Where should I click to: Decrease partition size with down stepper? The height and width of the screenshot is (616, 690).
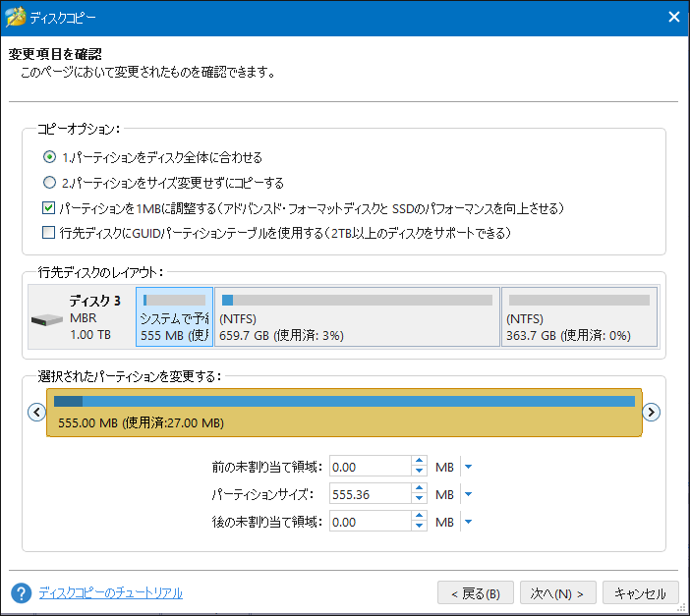click(419, 499)
